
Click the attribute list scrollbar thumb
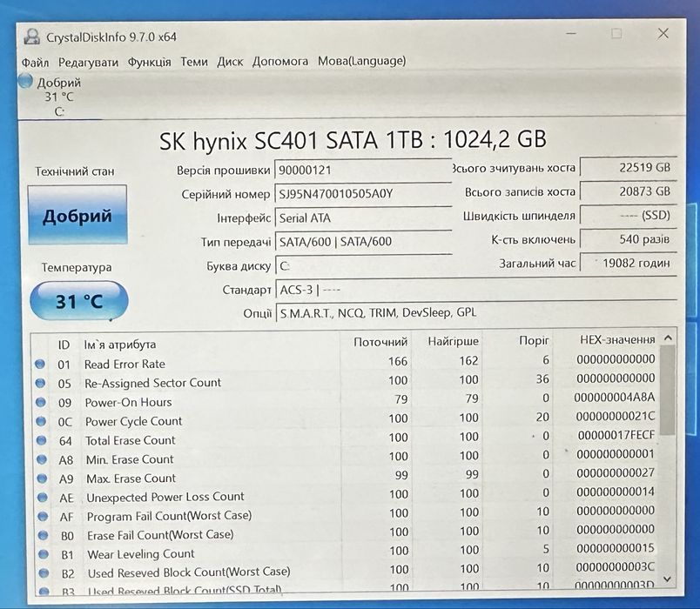click(x=668, y=391)
